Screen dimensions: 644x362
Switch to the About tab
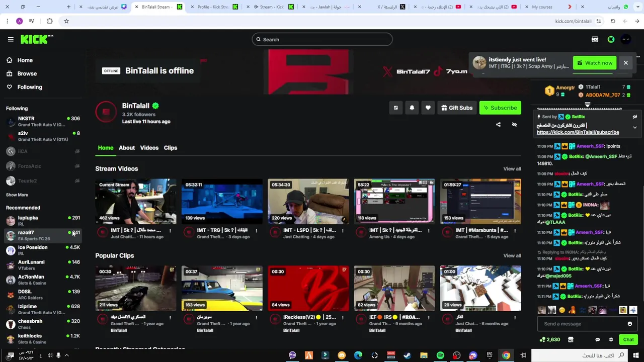tap(127, 148)
